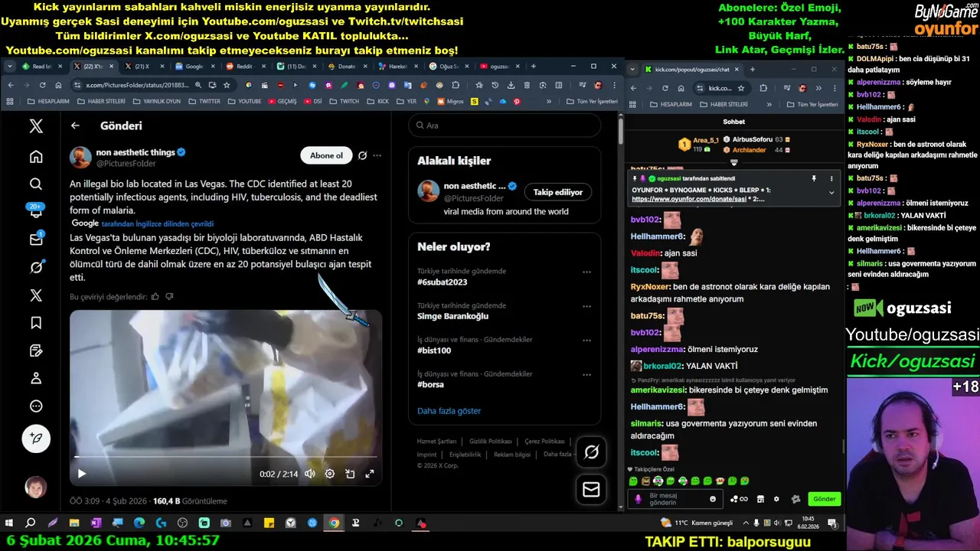Open tab search chevron in X window
Screen dimensions: 980x551
pos(10,67)
